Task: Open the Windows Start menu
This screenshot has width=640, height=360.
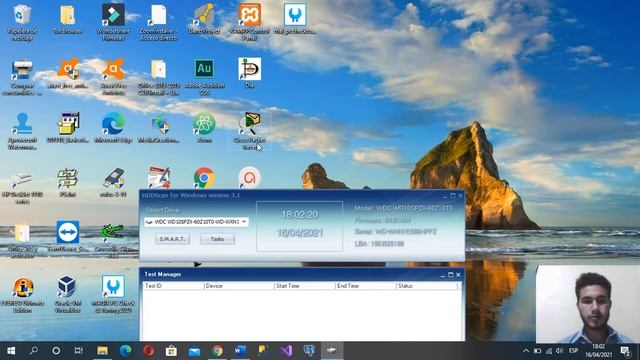Action: (11, 351)
